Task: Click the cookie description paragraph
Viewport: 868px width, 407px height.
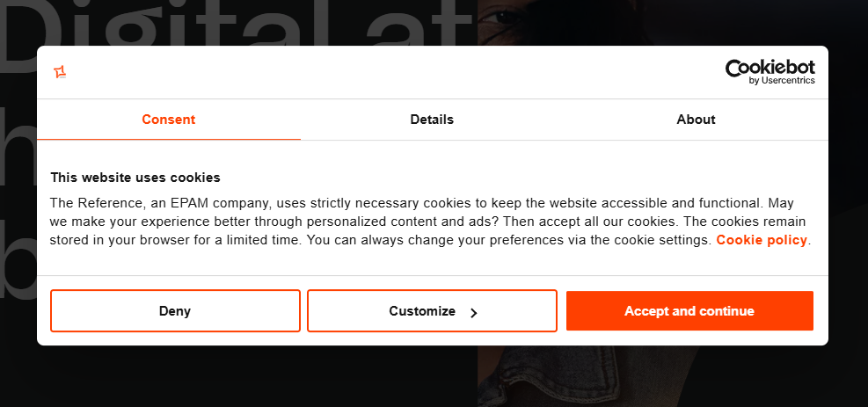Action: point(427,221)
